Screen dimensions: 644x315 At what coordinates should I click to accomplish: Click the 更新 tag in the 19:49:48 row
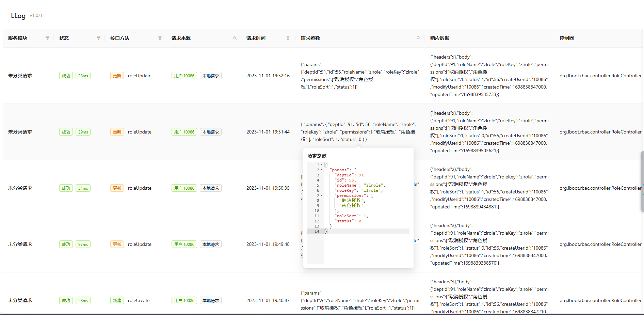tap(117, 244)
